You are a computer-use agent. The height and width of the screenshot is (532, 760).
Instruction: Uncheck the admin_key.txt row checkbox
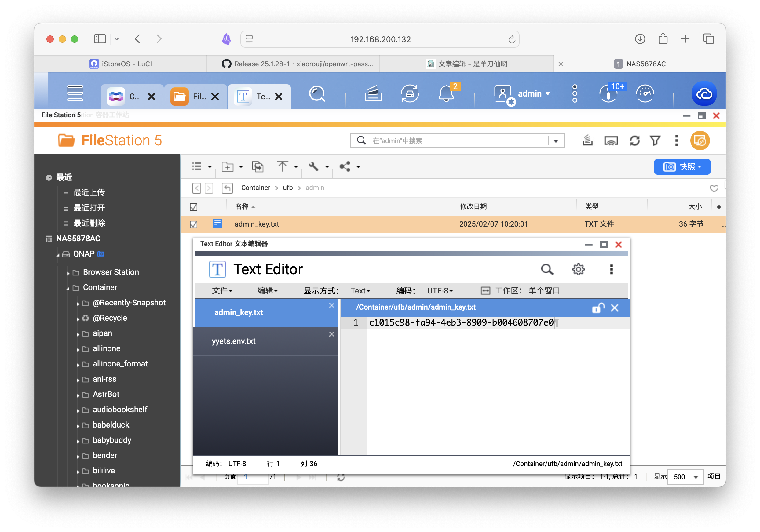(x=194, y=224)
